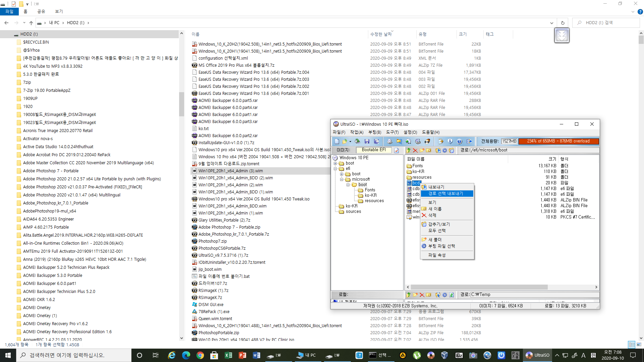Click image path field /efi/microsoft/boot
Screen dimensions: 644x362
[x=535, y=150]
